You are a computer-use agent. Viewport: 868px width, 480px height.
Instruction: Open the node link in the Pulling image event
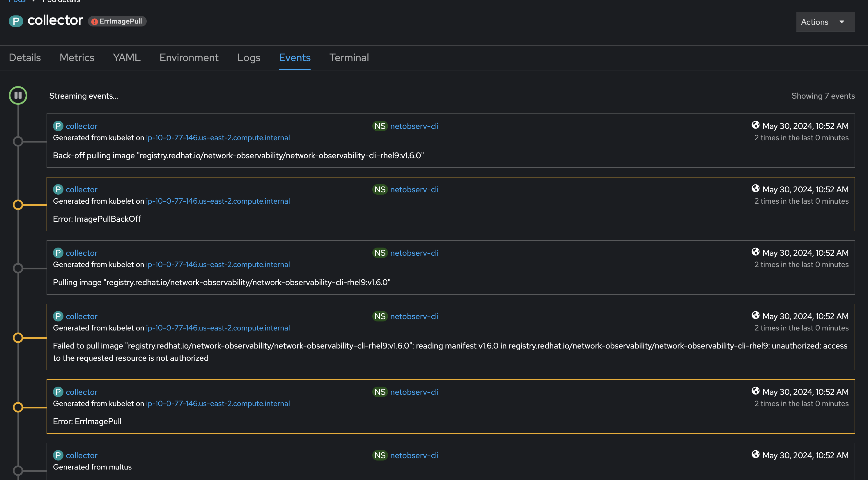(x=218, y=264)
